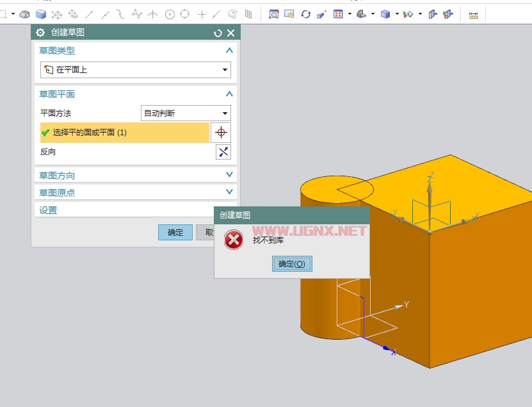Click the pan hand view icon
Viewport: 532px width, 407px height.
tap(289, 14)
